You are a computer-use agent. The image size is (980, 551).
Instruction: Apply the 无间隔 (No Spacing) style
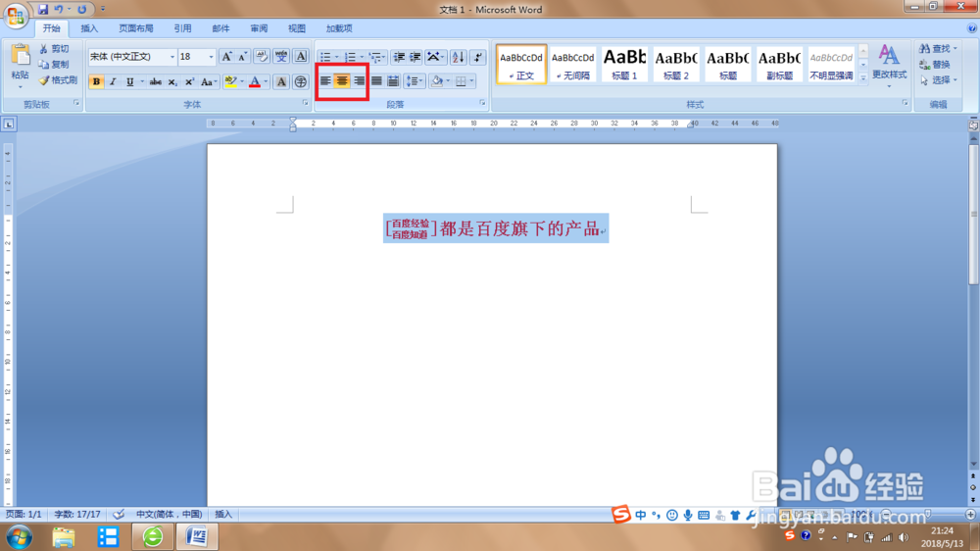pos(572,64)
